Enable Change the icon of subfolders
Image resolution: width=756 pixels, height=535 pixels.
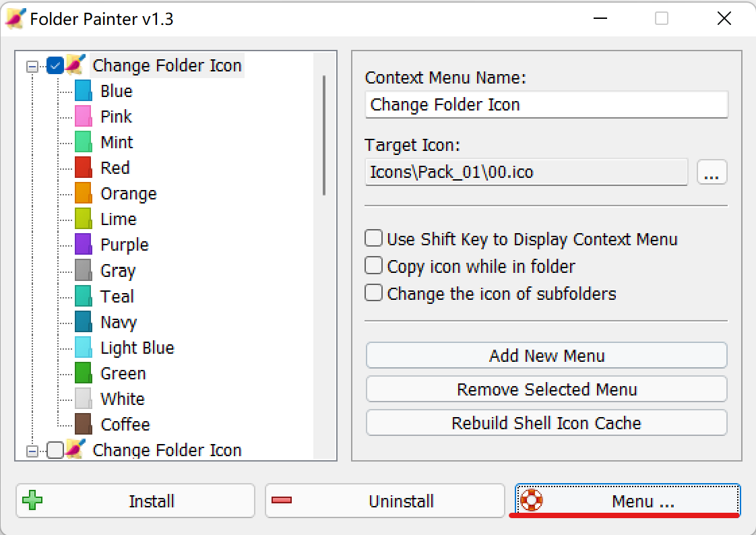click(373, 294)
